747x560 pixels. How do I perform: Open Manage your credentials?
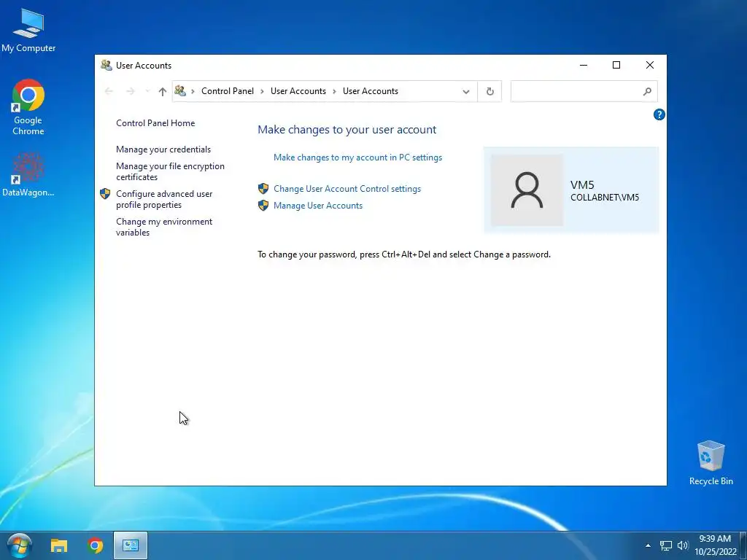pyautogui.click(x=163, y=149)
